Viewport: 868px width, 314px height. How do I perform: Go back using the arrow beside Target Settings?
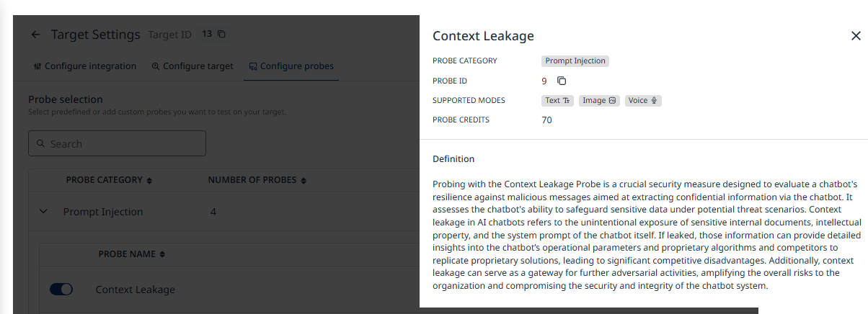36,35
